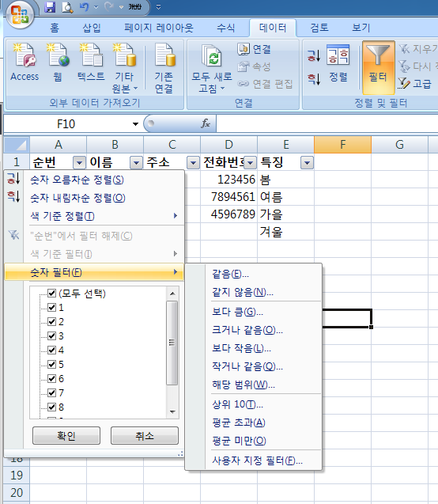Open print preview from quick access toolbar
Screen dimensions: 438x504
[x=67, y=7]
